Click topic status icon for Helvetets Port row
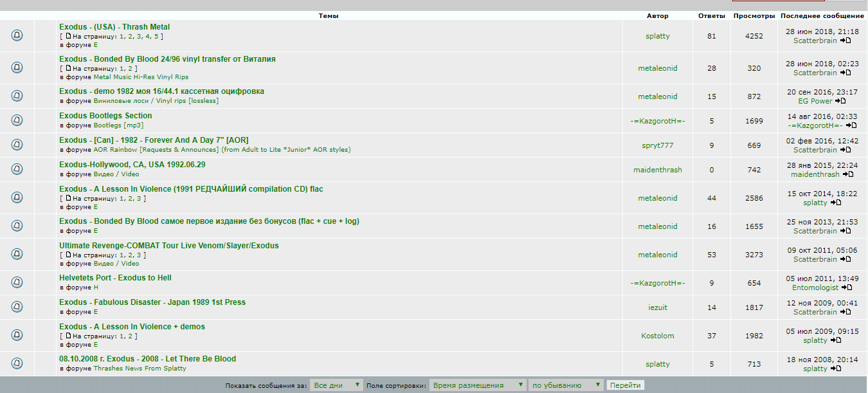Viewport: 868px width, 393px height. click(17, 282)
